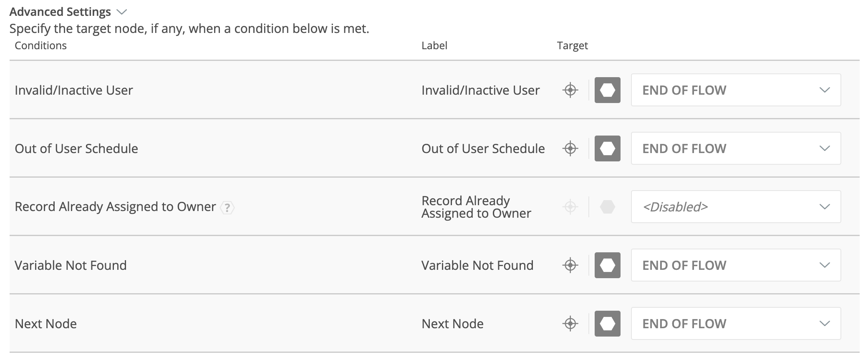This screenshot has width=868, height=362.
Task: Click the hexagon node icon for Out of User Schedule
Action: [x=607, y=148]
